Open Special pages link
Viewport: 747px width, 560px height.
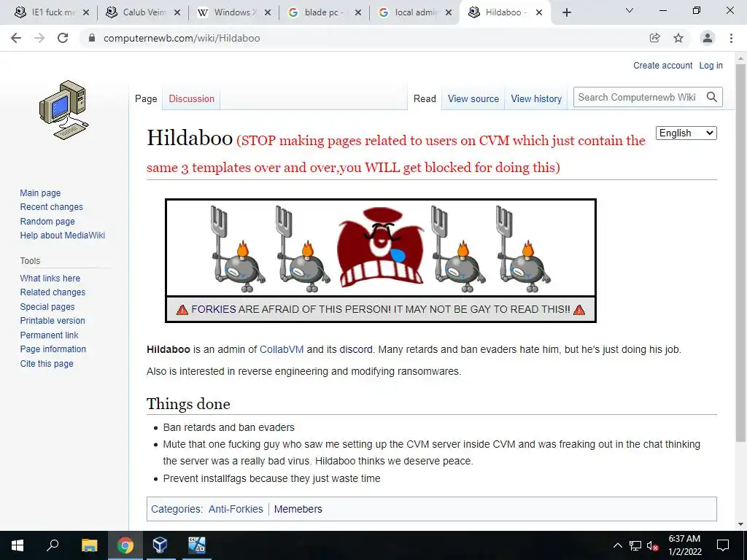tap(47, 307)
